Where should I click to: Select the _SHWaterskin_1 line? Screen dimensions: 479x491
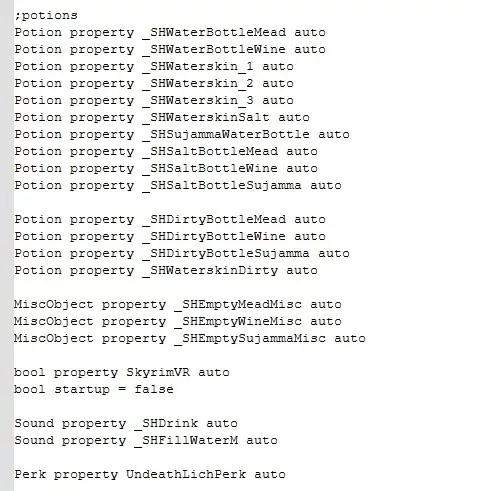(154, 67)
